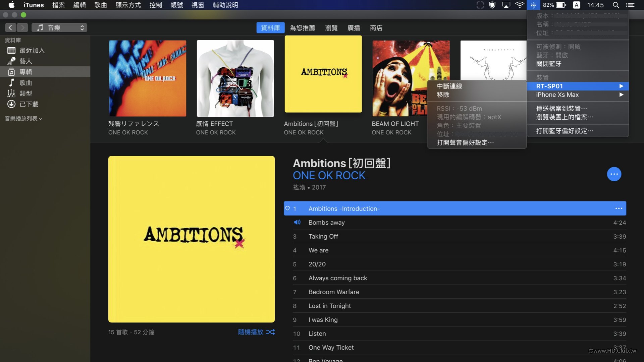Screen dimensions: 644x362
Task: Open the Wi-Fi status icon
Action: (x=520, y=5)
